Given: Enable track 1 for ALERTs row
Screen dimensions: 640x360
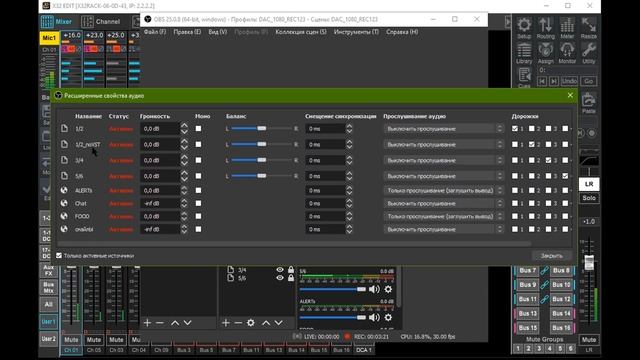Looking at the screenshot, I should coord(515,190).
